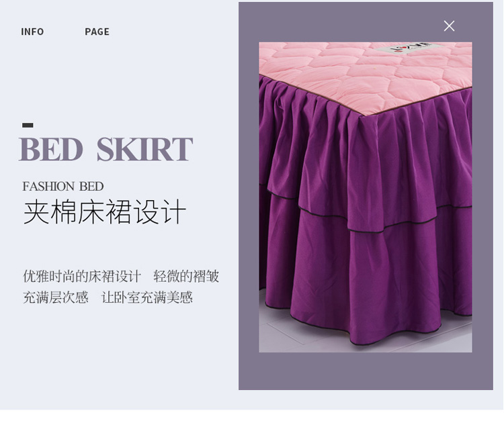Viewport: 504px width, 433px height.
Task: Select the 优雅时尚的床裙设计 description text
Action: (82, 276)
